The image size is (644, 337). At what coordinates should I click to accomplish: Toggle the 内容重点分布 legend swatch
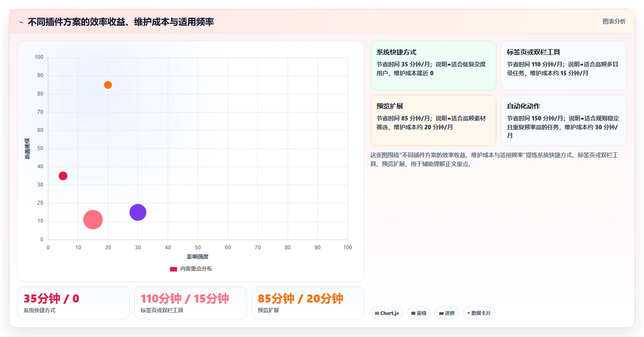click(x=173, y=269)
